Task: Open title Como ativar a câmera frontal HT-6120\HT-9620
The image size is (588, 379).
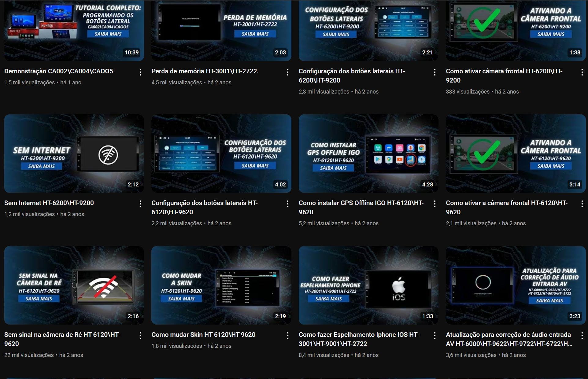Action: pyautogui.click(x=507, y=208)
